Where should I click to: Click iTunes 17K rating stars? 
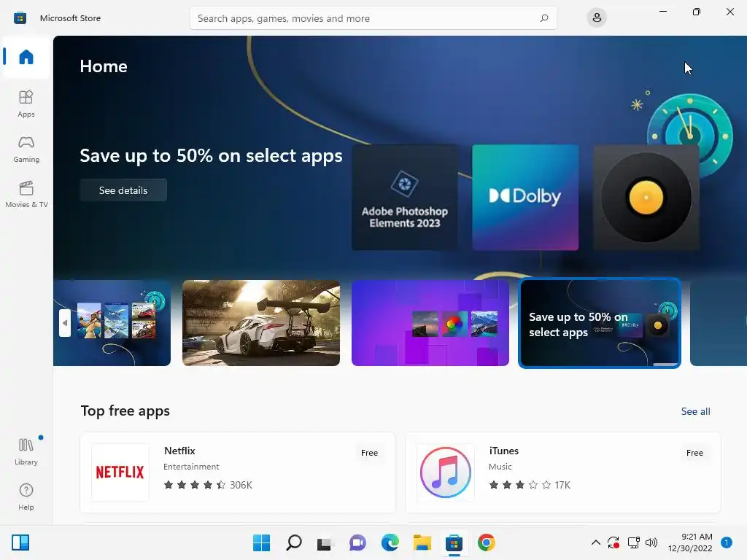click(530, 485)
